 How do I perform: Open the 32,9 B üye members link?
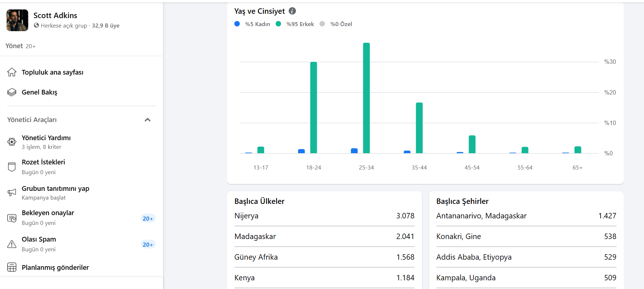click(x=106, y=26)
